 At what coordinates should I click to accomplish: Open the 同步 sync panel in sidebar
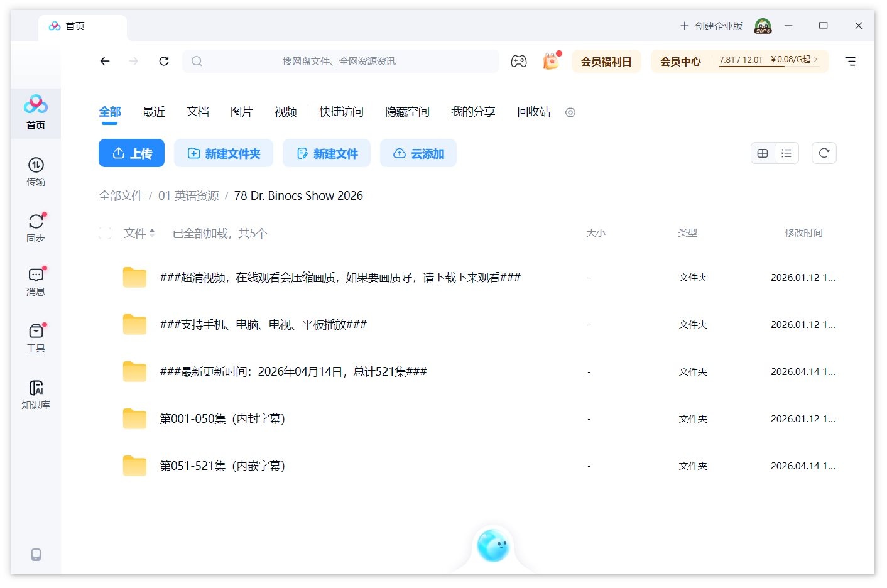tap(35, 225)
